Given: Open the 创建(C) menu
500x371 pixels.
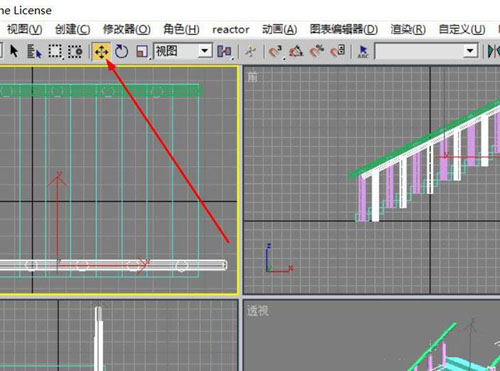Looking at the screenshot, I should 72,29.
